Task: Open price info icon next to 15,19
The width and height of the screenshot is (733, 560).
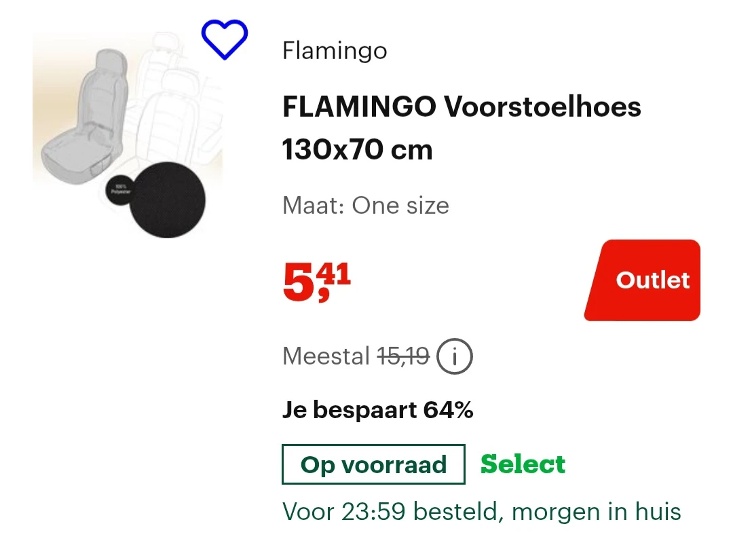Action: [454, 356]
